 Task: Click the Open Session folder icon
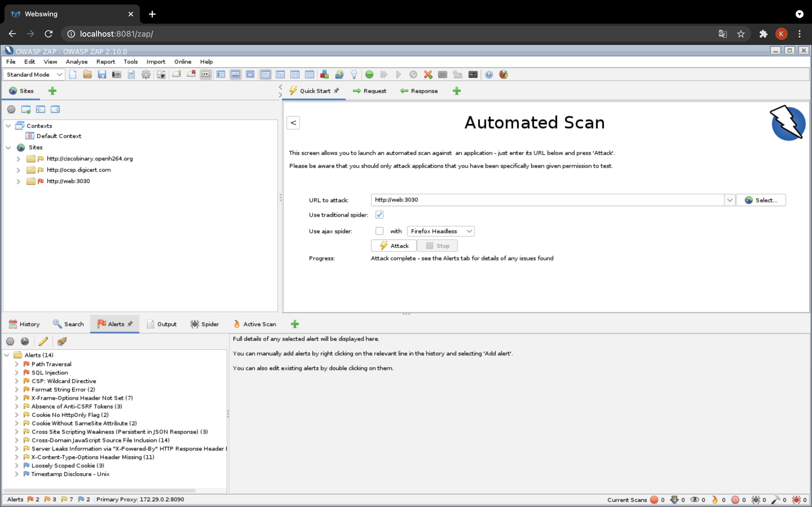[x=87, y=74]
